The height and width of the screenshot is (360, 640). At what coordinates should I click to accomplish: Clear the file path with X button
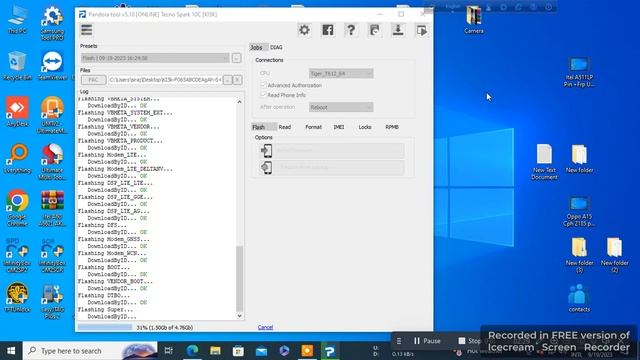coord(238,80)
